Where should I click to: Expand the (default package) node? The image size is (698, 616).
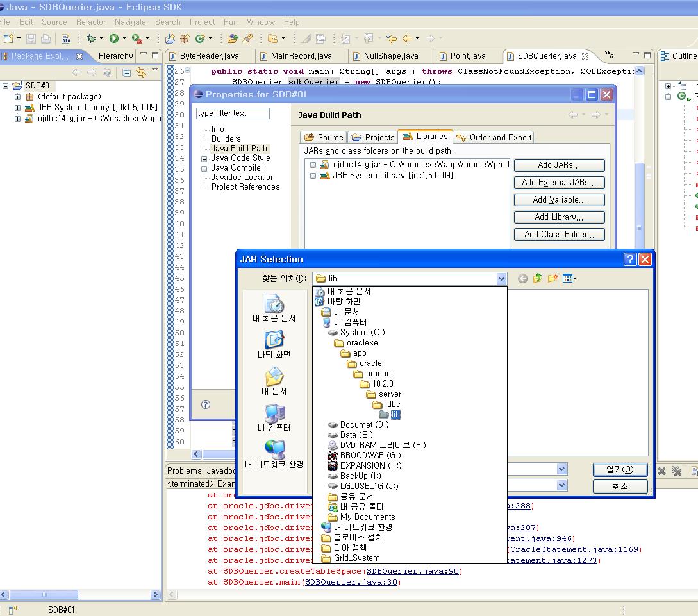pos(17,97)
